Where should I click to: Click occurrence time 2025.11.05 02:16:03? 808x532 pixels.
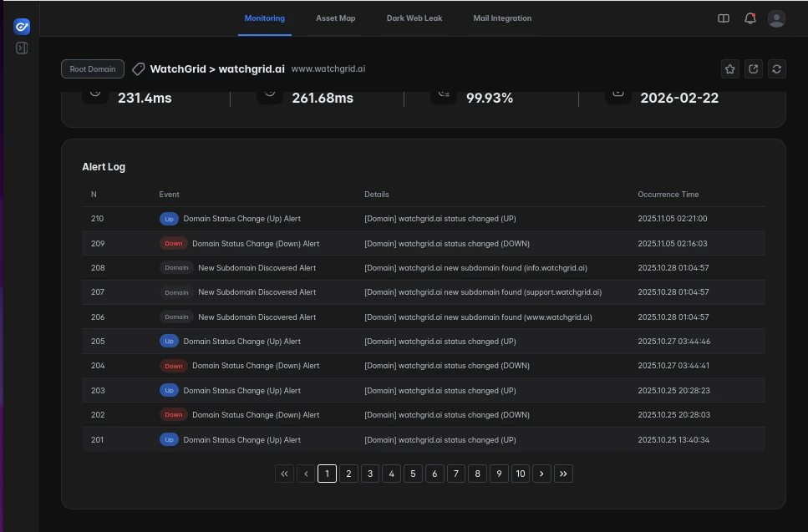[673, 244]
